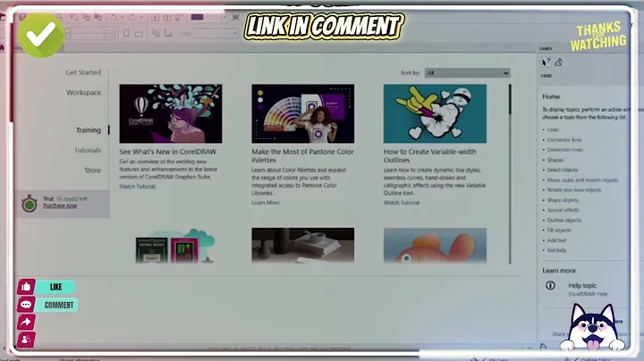
Task: Open the Shapes hint topic
Action: point(555,160)
